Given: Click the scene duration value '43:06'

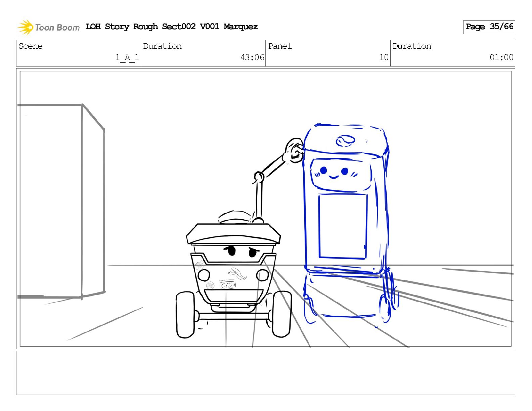Looking at the screenshot, I should [252, 57].
